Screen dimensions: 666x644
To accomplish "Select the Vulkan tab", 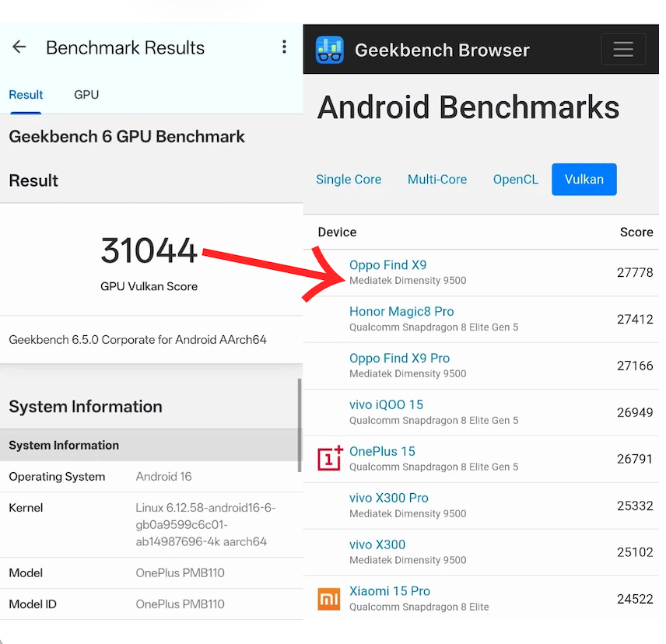I will (x=584, y=179).
